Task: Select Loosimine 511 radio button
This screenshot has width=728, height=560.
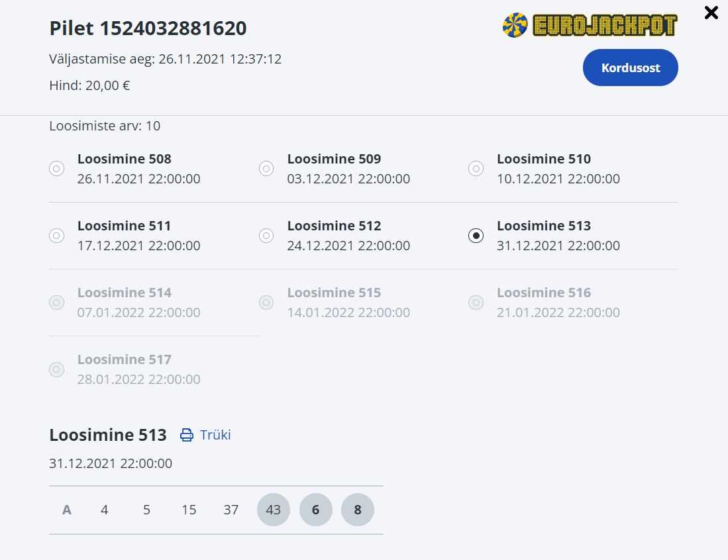Action: coord(57,236)
